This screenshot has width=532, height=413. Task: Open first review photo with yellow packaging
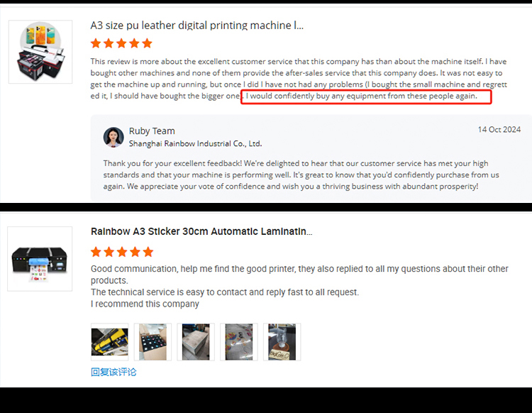(109, 342)
